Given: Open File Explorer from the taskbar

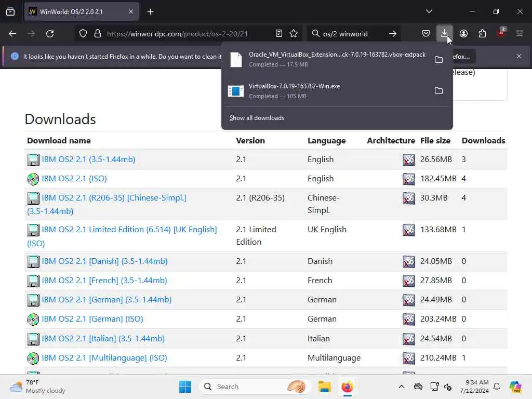Looking at the screenshot, I should pyautogui.click(x=324, y=387).
